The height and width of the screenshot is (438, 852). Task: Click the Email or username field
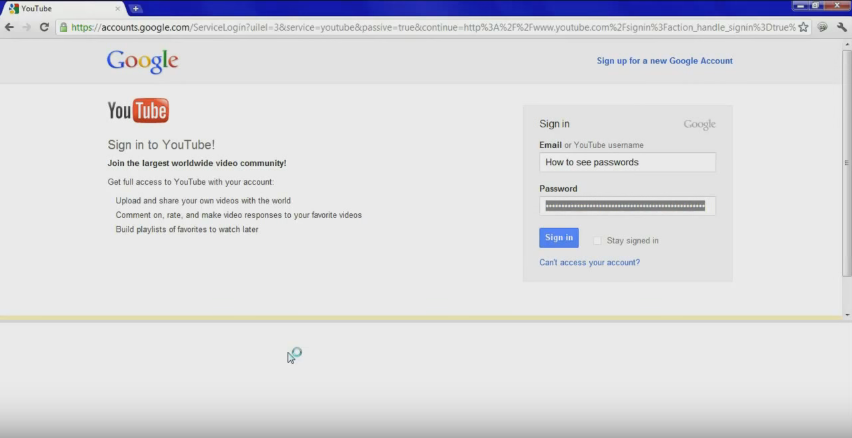tap(628, 162)
